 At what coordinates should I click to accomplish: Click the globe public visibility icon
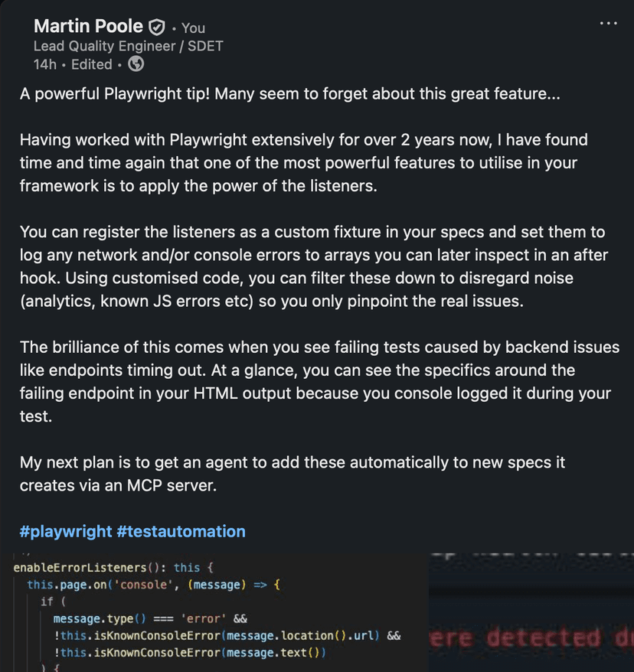tap(136, 64)
